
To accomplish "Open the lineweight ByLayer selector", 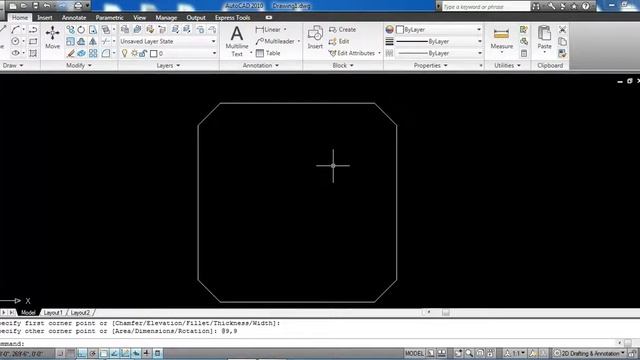I will [439, 42].
